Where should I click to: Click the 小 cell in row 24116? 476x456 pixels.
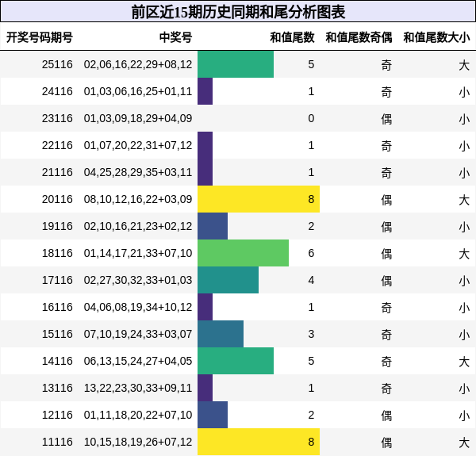click(x=464, y=92)
